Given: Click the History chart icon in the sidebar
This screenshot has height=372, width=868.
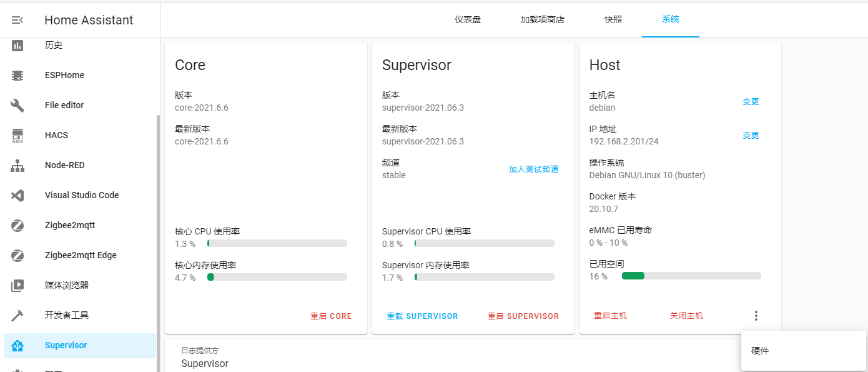Looking at the screenshot, I should tap(17, 45).
